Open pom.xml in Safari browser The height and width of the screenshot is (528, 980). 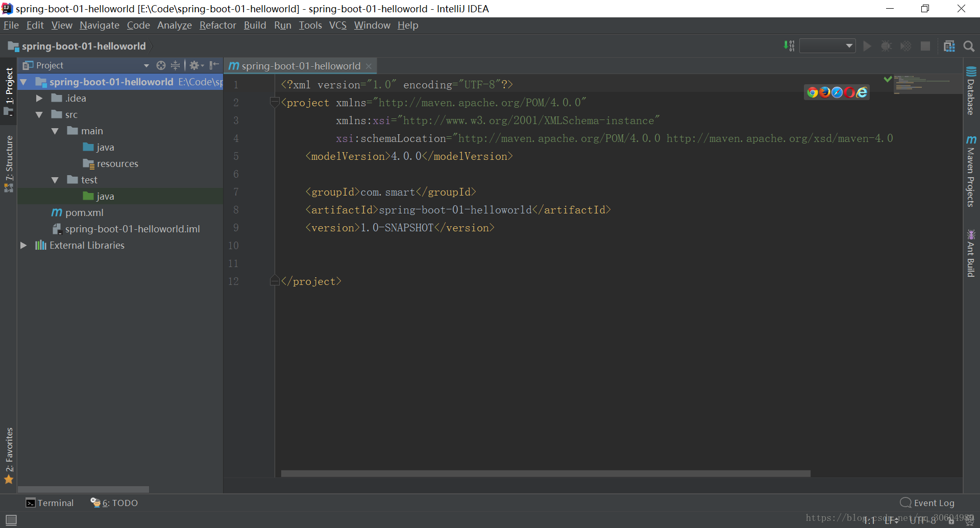[x=837, y=92]
